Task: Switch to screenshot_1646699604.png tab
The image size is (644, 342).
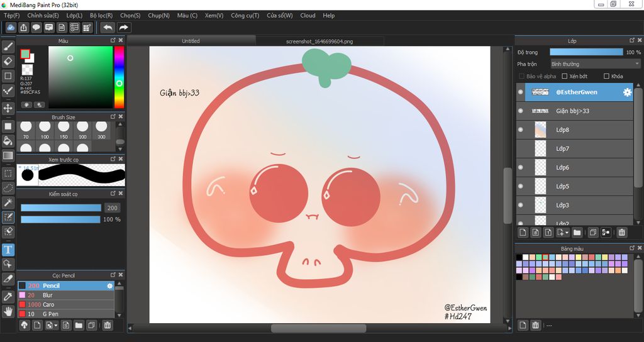Action: click(319, 41)
